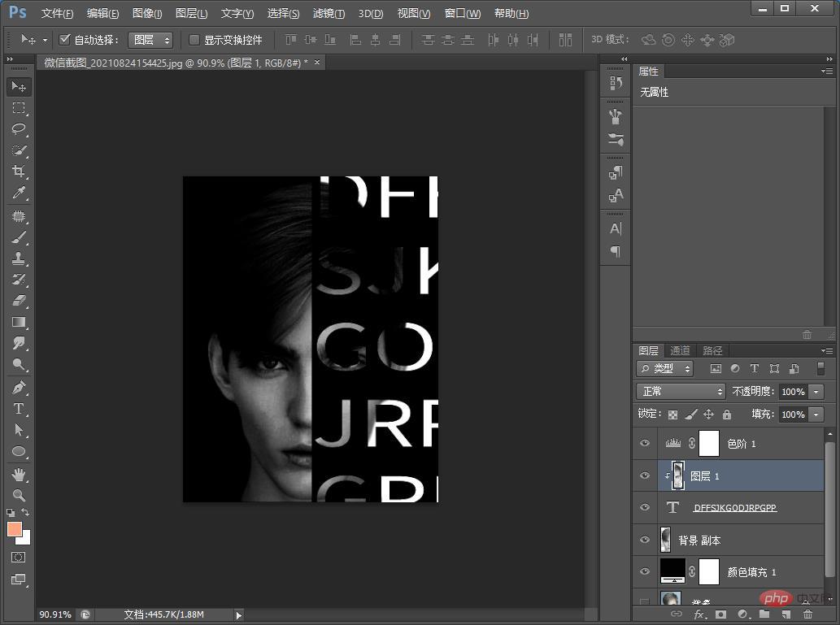Viewport: 840px width, 625px height.
Task: Open the Character panel icon
Action: (616, 228)
